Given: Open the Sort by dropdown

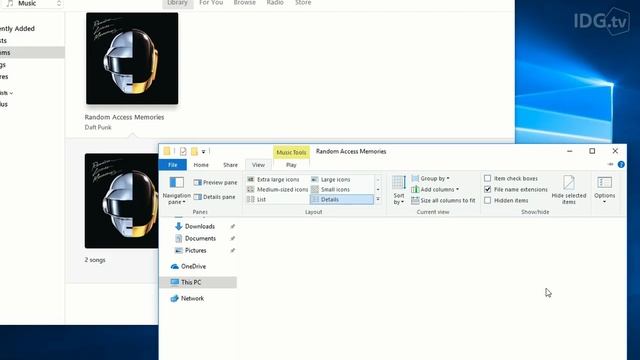Looking at the screenshot, I should (399, 190).
